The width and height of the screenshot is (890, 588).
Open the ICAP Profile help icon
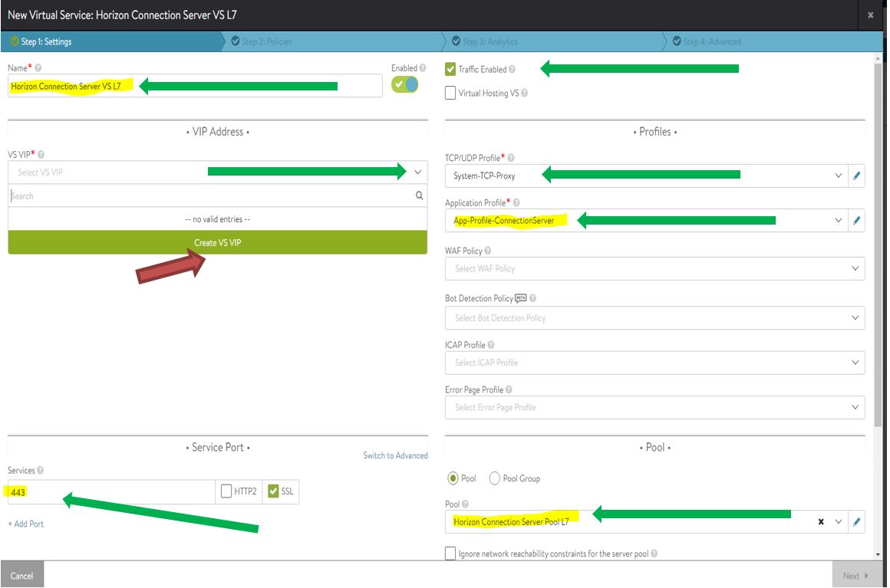[491, 345]
